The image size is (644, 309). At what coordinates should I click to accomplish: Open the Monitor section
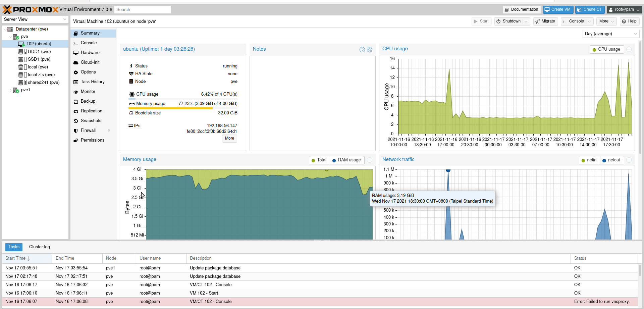click(93, 92)
